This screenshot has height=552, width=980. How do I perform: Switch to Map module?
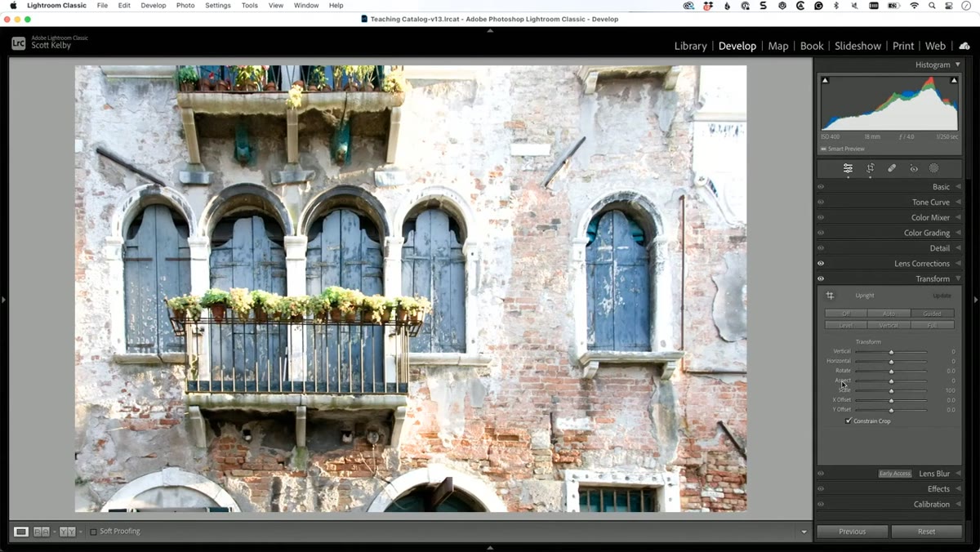point(778,46)
